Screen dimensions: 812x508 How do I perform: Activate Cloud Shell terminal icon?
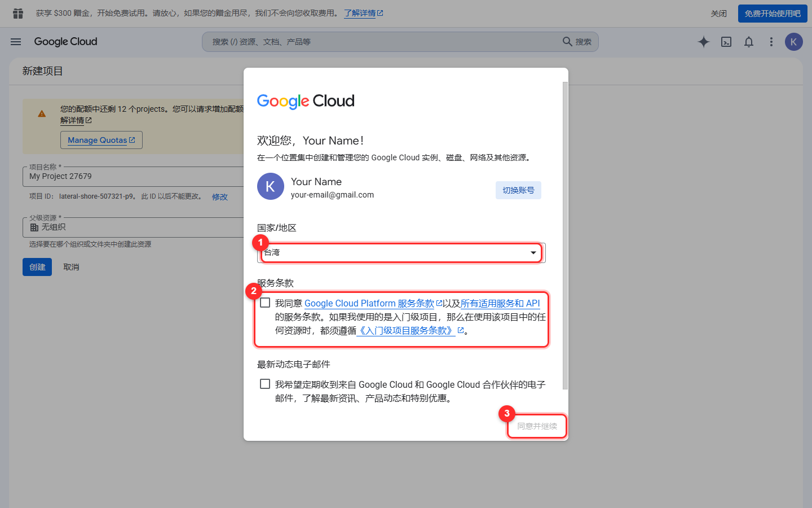click(x=726, y=42)
